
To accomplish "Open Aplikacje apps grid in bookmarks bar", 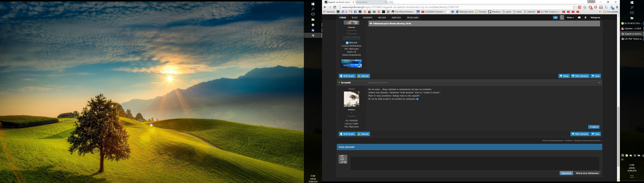I will coord(329,12).
